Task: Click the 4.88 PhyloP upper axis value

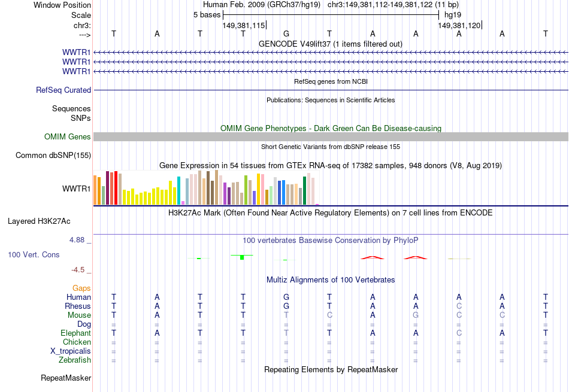Action: point(77,240)
